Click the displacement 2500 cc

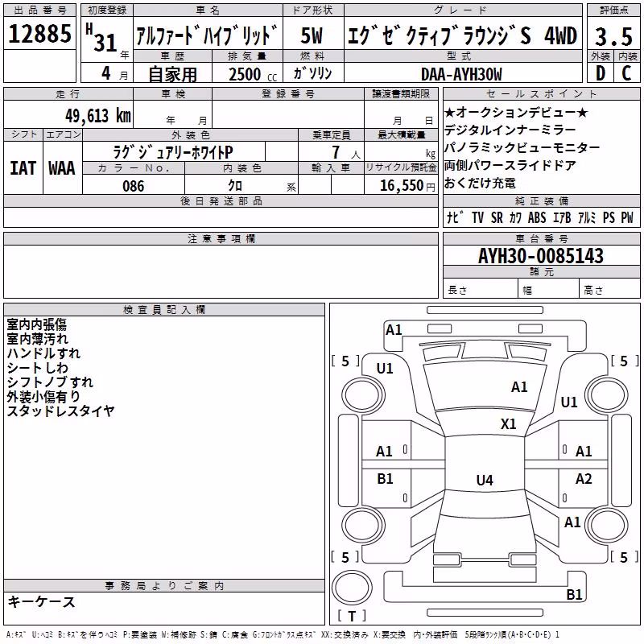253,74
